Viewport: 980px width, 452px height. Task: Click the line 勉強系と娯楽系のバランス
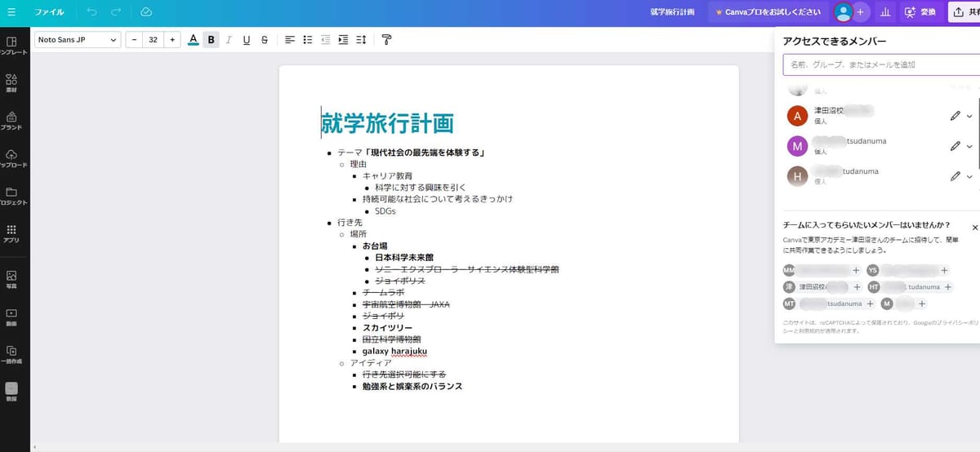[412, 386]
